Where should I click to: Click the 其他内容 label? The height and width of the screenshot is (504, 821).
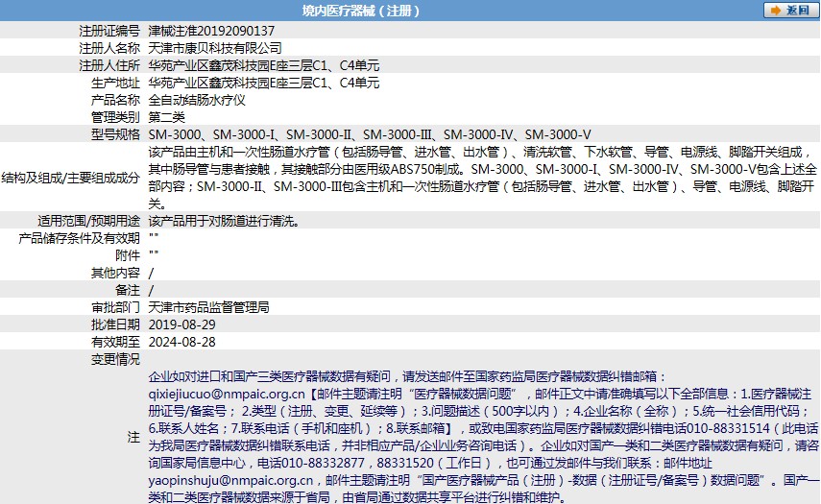point(116,273)
